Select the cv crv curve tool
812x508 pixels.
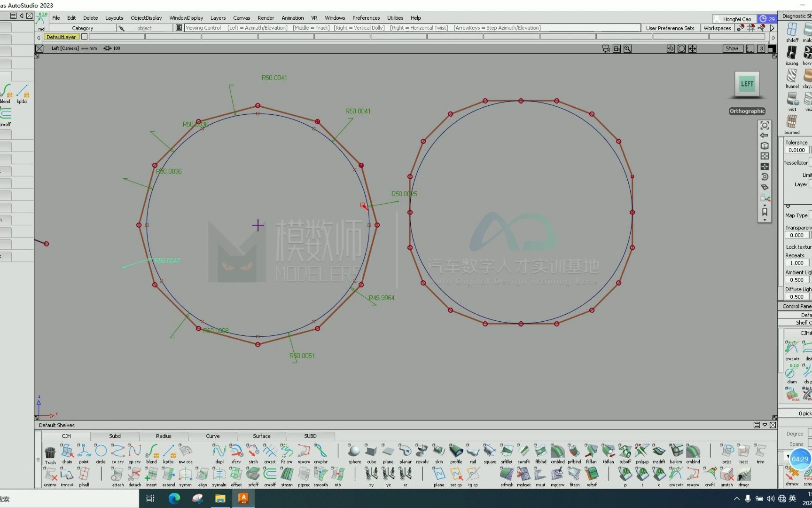117,454
